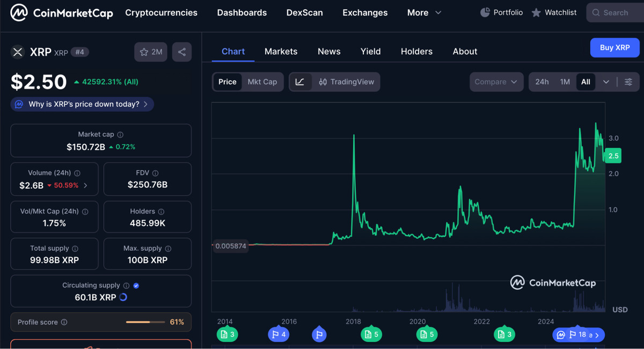Click the Profile score progress bar
Viewport: 644px width, 349px height.
pos(145,322)
